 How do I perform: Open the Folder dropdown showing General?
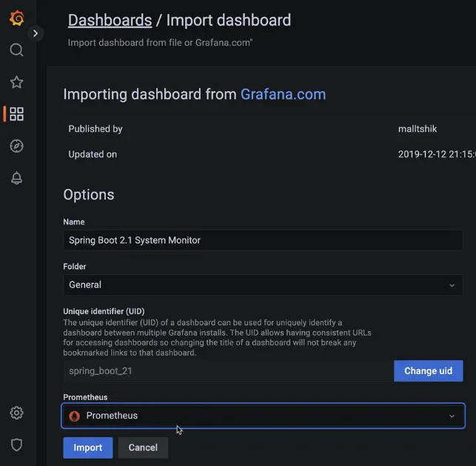pos(264,284)
